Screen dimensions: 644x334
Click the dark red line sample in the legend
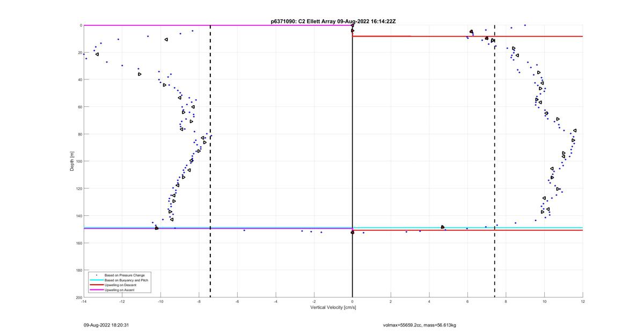(96, 285)
